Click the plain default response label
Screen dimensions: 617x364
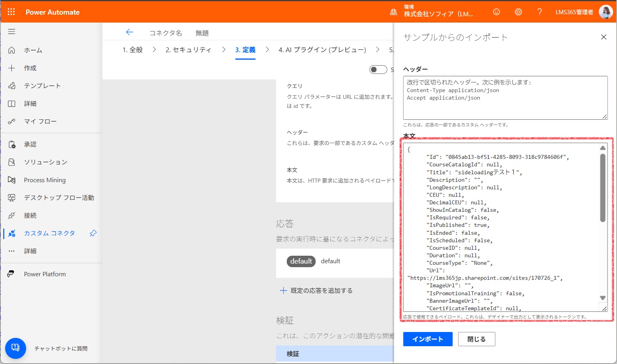(x=331, y=261)
